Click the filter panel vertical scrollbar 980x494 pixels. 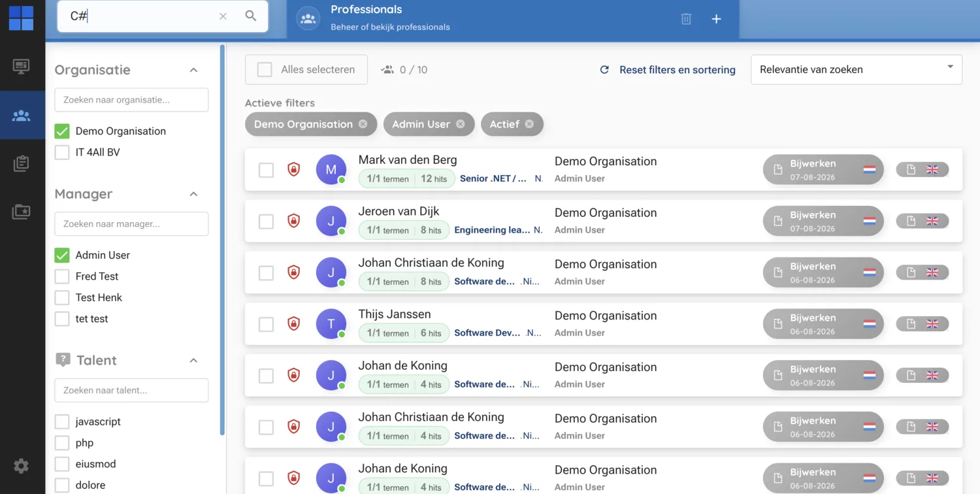click(222, 240)
